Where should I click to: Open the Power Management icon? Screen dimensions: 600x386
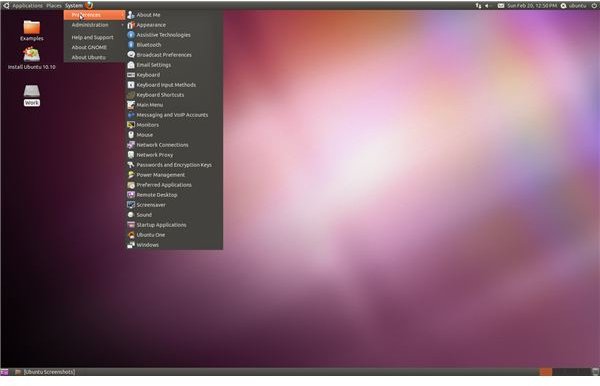(x=131, y=175)
